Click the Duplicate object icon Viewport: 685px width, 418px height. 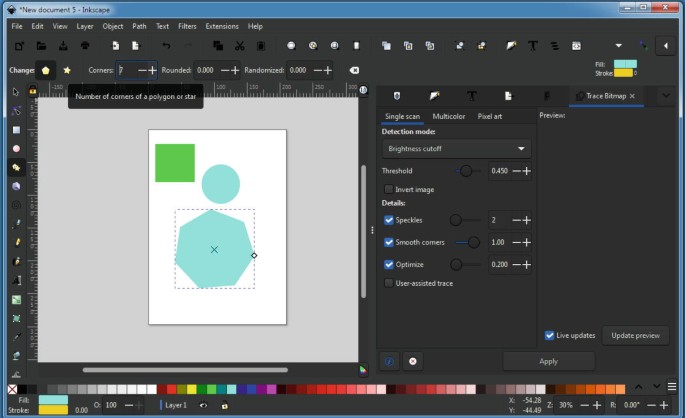pos(386,45)
